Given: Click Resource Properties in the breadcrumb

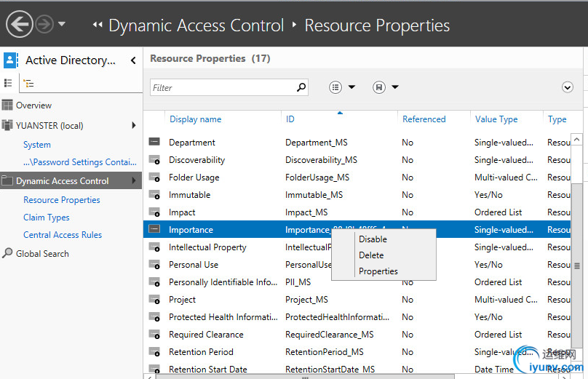Looking at the screenshot, I should click(377, 25).
